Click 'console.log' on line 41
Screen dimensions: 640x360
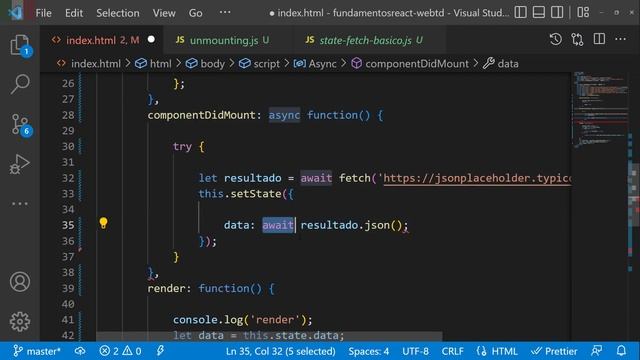point(208,320)
